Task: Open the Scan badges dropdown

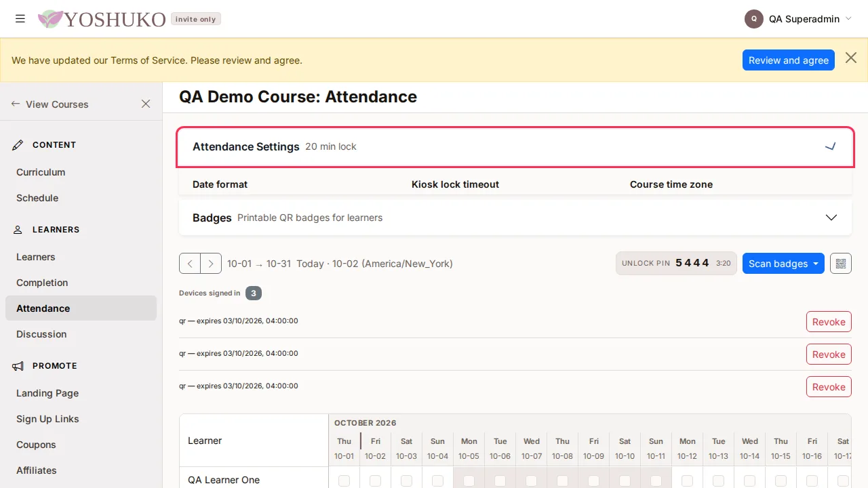Action: pos(783,264)
